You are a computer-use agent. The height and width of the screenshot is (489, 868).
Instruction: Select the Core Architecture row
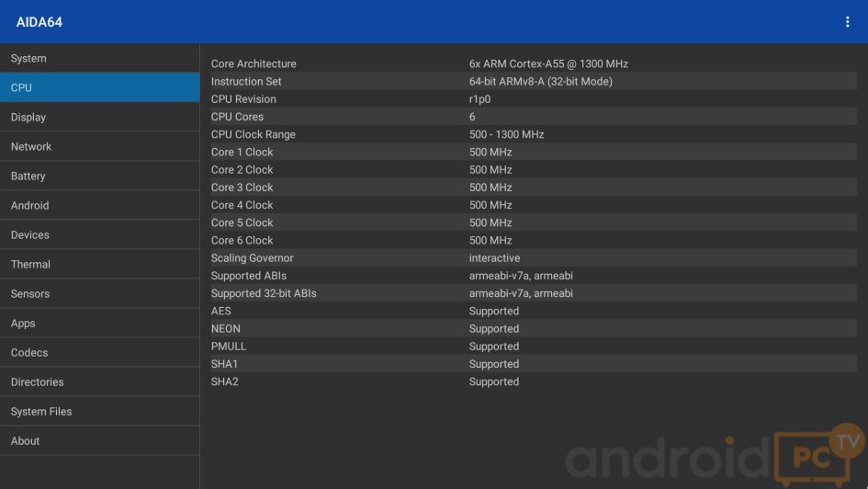pyautogui.click(x=533, y=64)
